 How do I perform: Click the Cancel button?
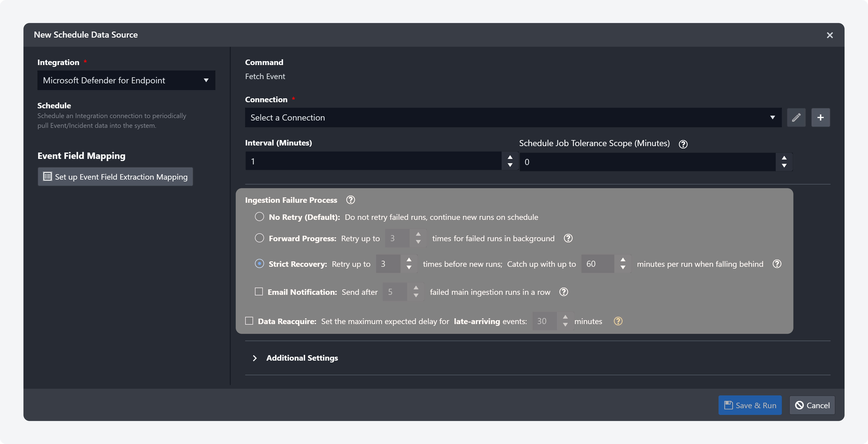tap(812, 405)
